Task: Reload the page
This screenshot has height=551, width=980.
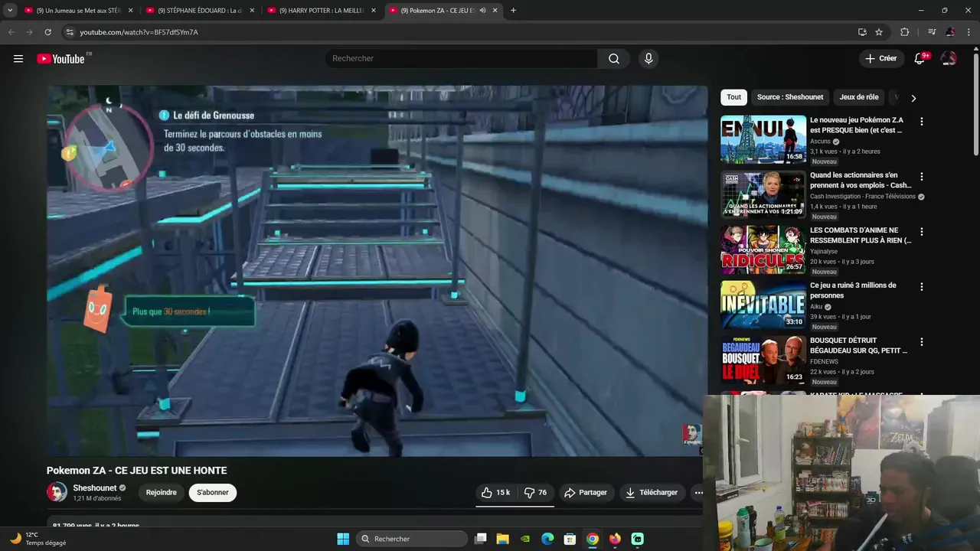Action: pyautogui.click(x=47, y=32)
